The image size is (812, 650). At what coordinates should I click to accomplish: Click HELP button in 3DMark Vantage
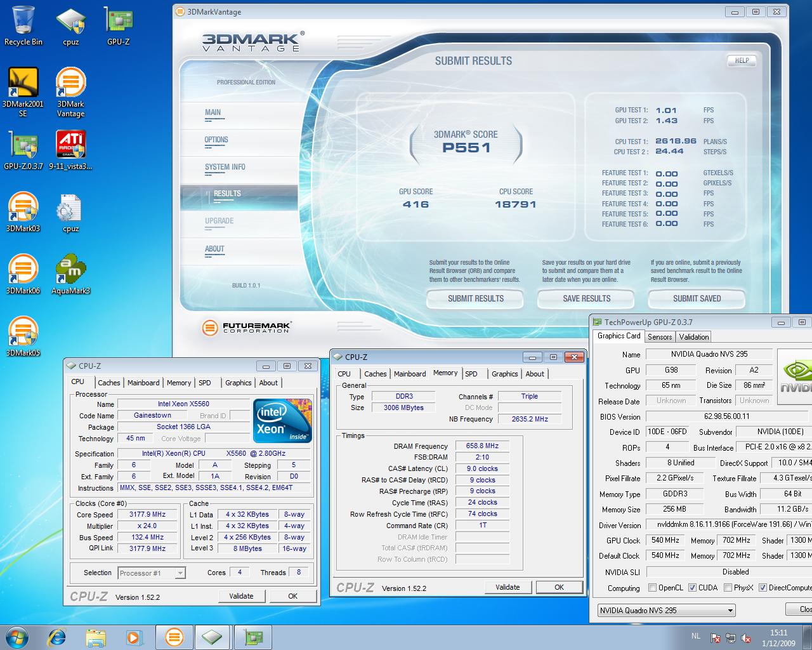[x=742, y=61]
